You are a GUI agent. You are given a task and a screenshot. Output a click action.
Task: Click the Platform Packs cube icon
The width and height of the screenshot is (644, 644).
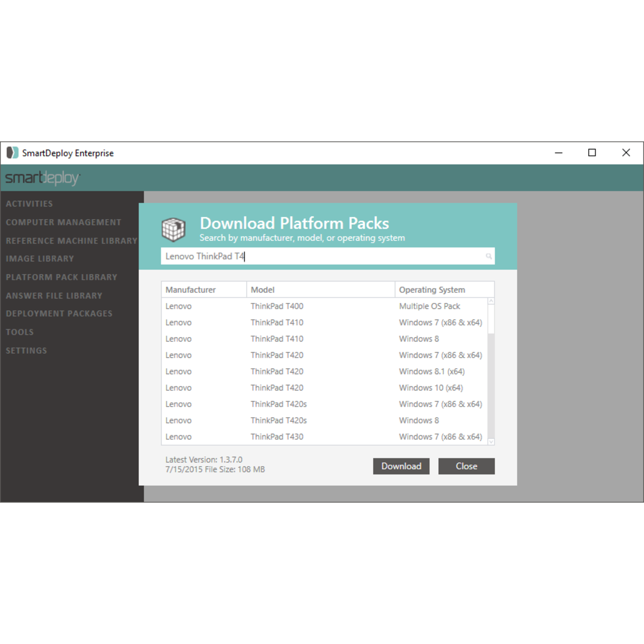(174, 229)
